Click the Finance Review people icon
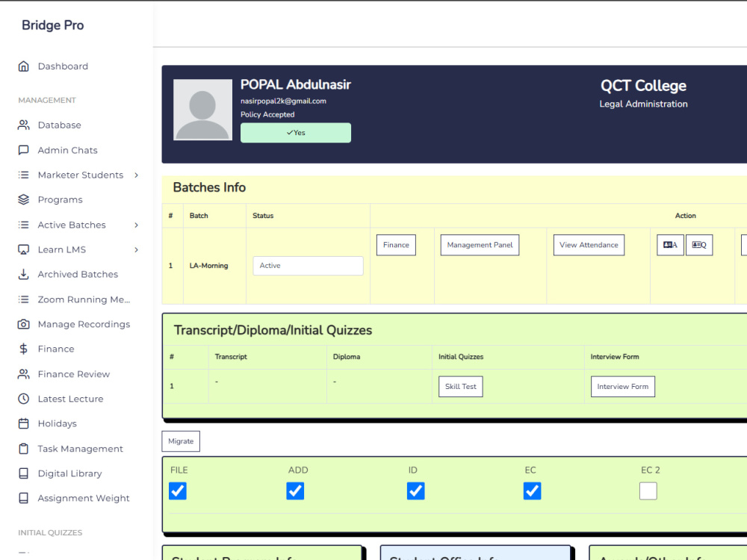 tap(23, 374)
